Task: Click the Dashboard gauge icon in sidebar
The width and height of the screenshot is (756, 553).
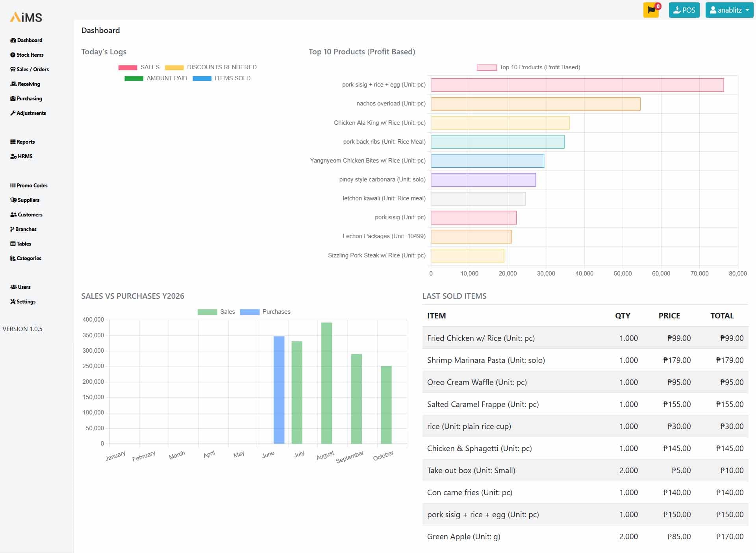Action: click(x=13, y=40)
